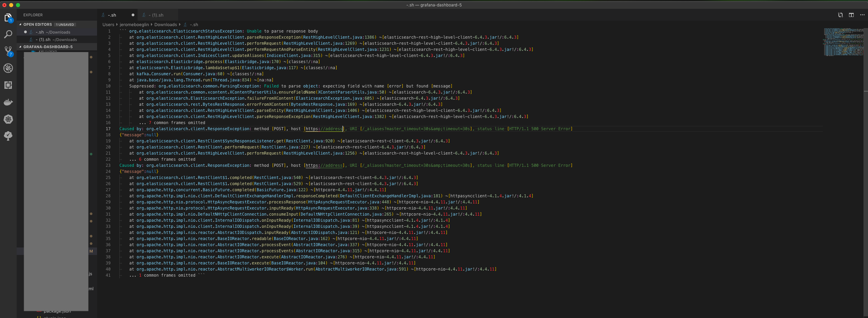
Task: Click the EXPLORER panel title
Action: tap(33, 15)
